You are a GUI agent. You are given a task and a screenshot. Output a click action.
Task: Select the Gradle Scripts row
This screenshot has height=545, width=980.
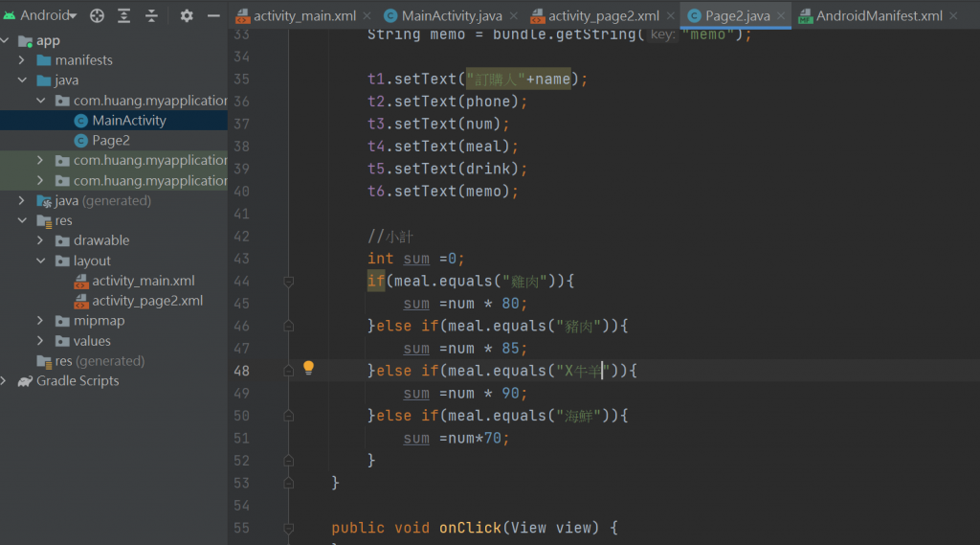pyautogui.click(x=114, y=380)
